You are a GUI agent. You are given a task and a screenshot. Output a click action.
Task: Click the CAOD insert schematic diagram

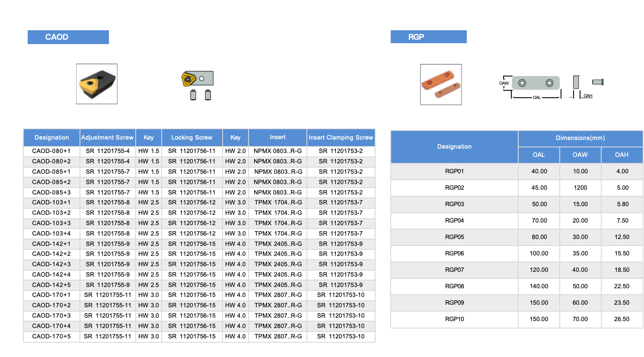tap(198, 79)
